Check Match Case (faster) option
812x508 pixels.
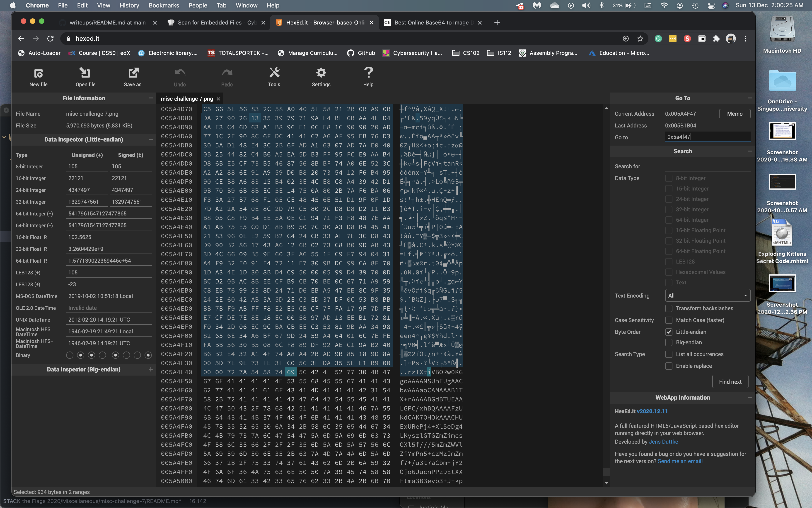click(x=669, y=320)
